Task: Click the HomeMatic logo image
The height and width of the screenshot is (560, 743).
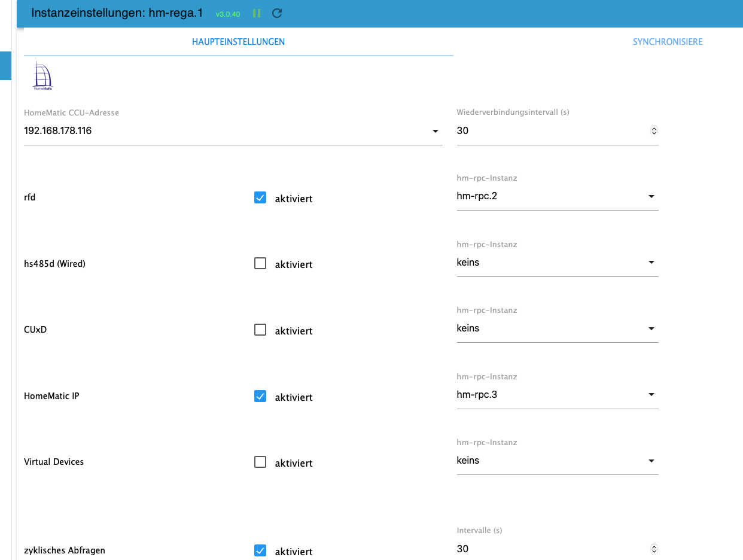Action: (x=42, y=76)
